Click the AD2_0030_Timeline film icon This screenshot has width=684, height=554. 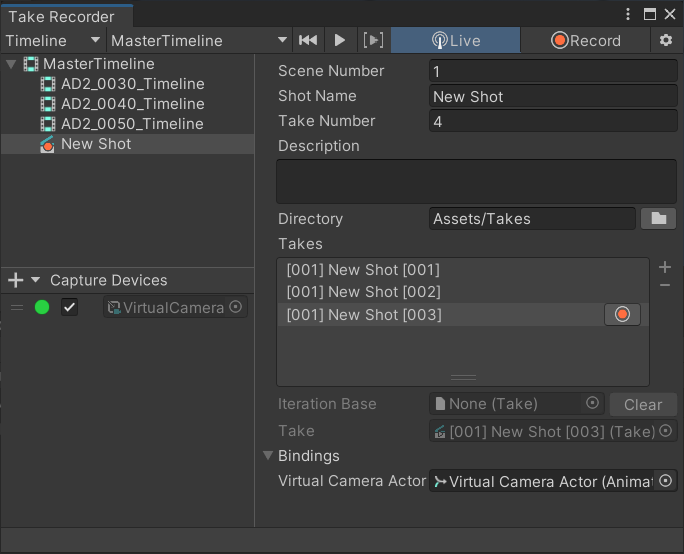(x=48, y=84)
